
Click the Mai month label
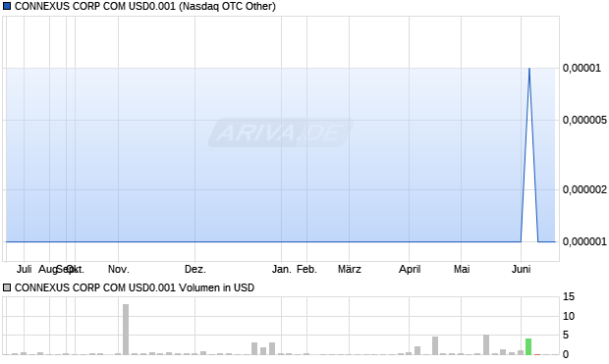[462, 269]
